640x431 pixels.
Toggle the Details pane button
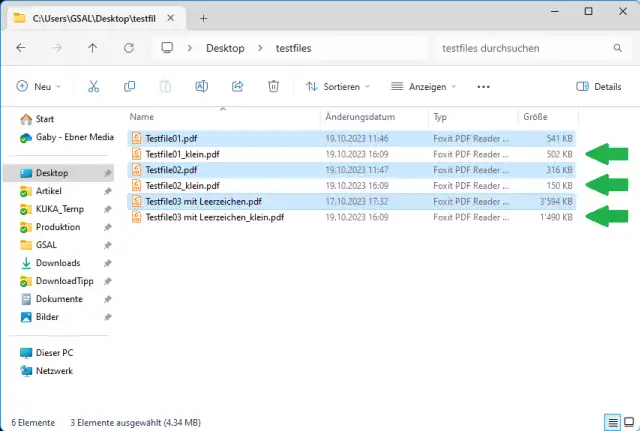600,87
